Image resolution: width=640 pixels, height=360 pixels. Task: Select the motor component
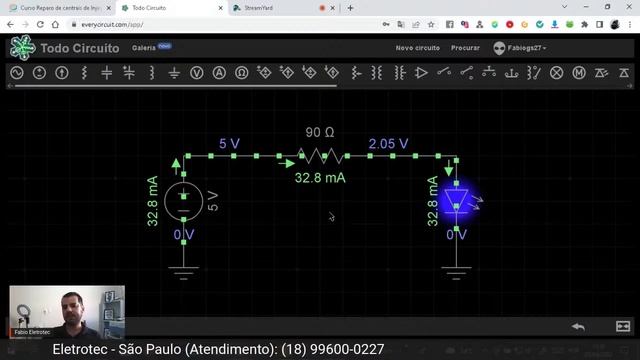tap(579, 73)
